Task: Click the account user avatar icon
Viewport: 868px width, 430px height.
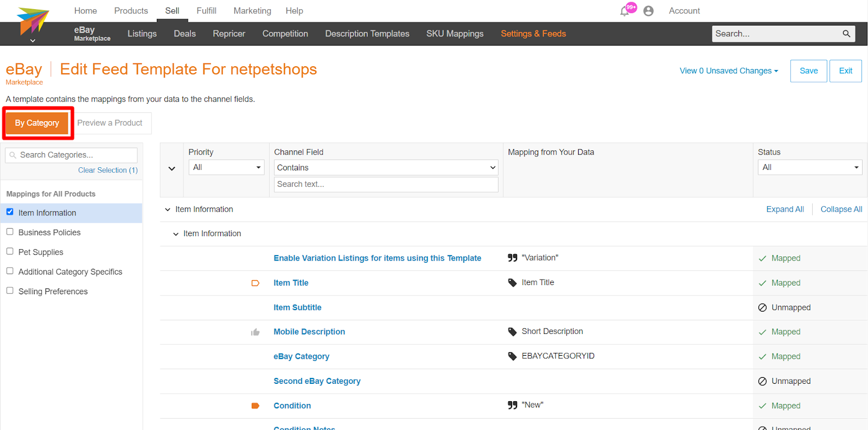Action: pyautogui.click(x=648, y=11)
